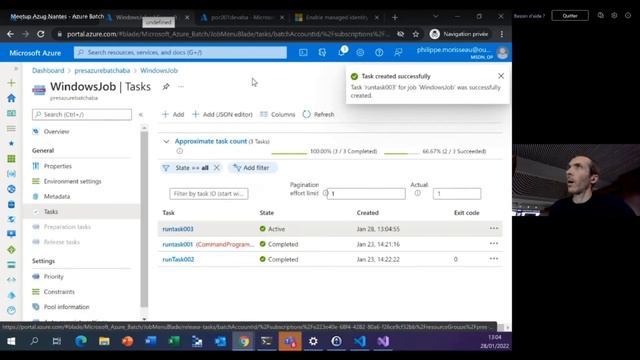This screenshot has height=360, width=640.
Task: Go to Azure Home icon in sidebar
Action: tap(11, 98)
